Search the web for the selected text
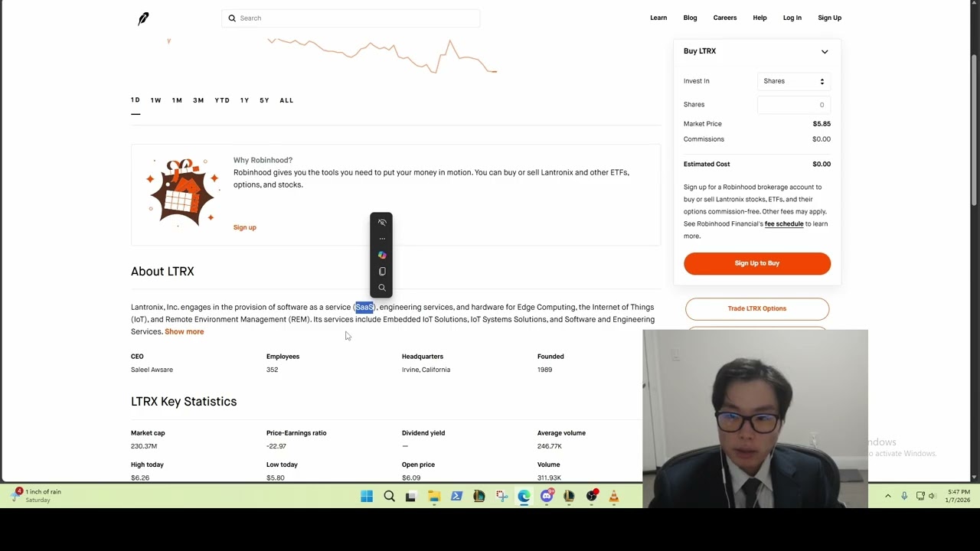 coord(382,288)
